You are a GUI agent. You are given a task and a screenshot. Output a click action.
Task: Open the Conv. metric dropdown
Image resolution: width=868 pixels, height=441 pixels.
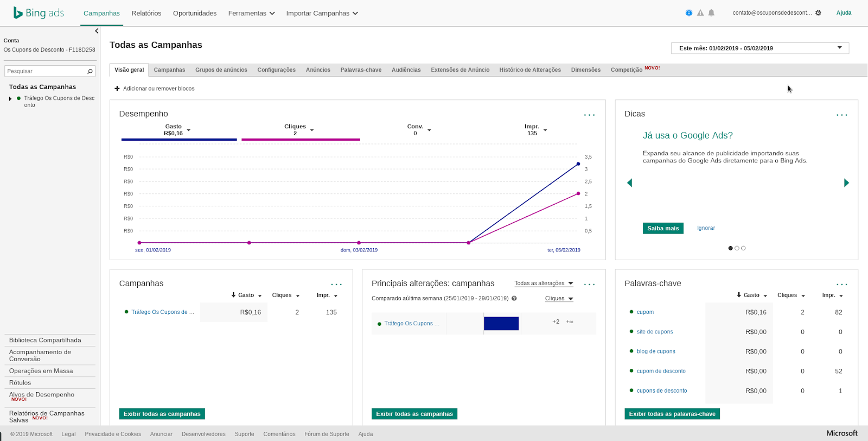click(x=429, y=130)
